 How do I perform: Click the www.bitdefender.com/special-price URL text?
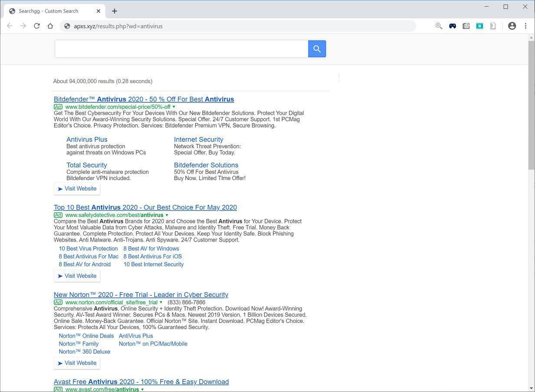(x=118, y=107)
